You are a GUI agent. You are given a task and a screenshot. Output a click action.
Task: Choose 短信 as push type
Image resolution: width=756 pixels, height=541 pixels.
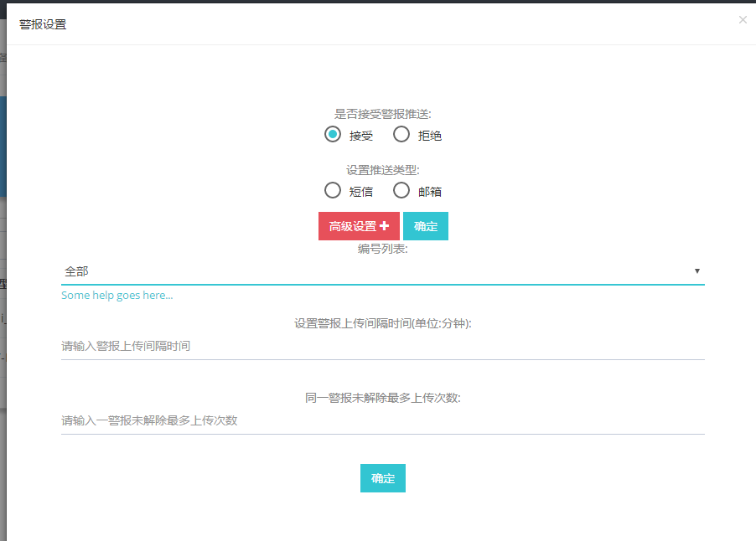click(333, 190)
